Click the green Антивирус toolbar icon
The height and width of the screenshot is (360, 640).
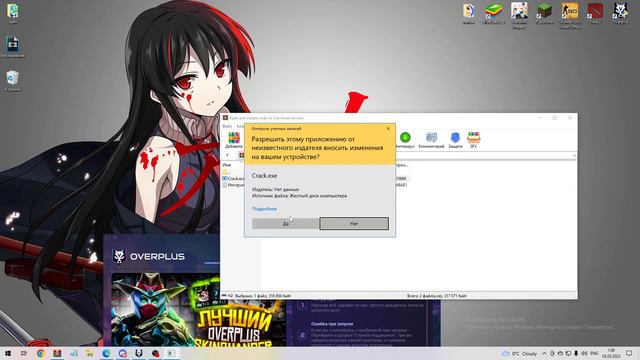coord(405,140)
